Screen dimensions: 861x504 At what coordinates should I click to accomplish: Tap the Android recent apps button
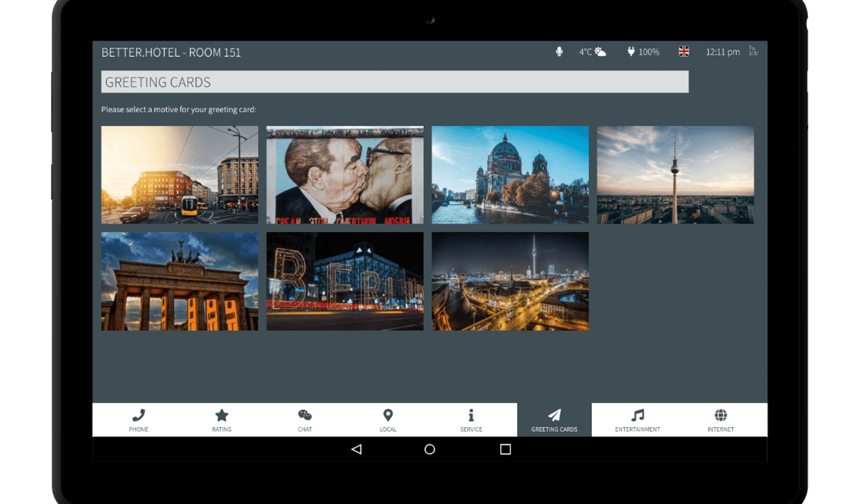click(505, 449)
